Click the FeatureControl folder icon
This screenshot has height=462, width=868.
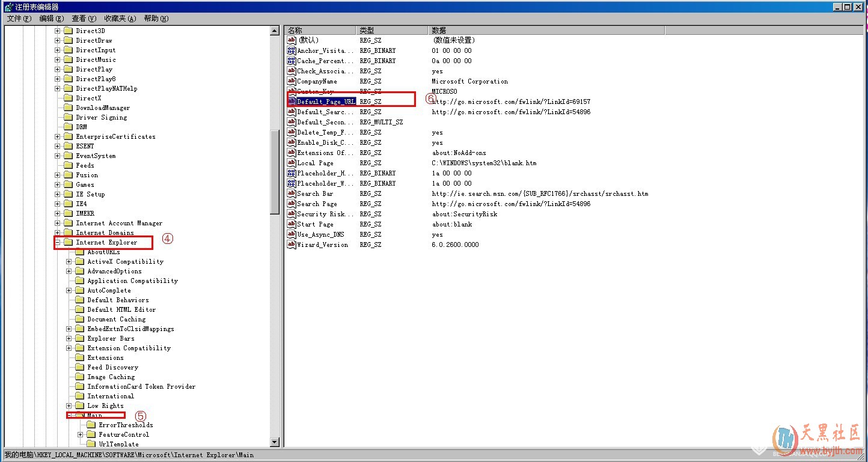[91, 434]
